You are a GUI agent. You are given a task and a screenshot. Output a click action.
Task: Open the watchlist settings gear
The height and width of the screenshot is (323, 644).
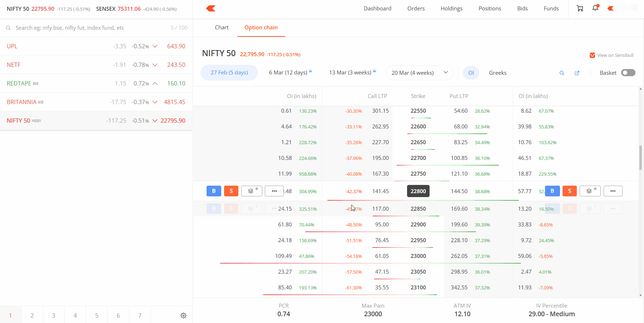click(x=183, y=315)
